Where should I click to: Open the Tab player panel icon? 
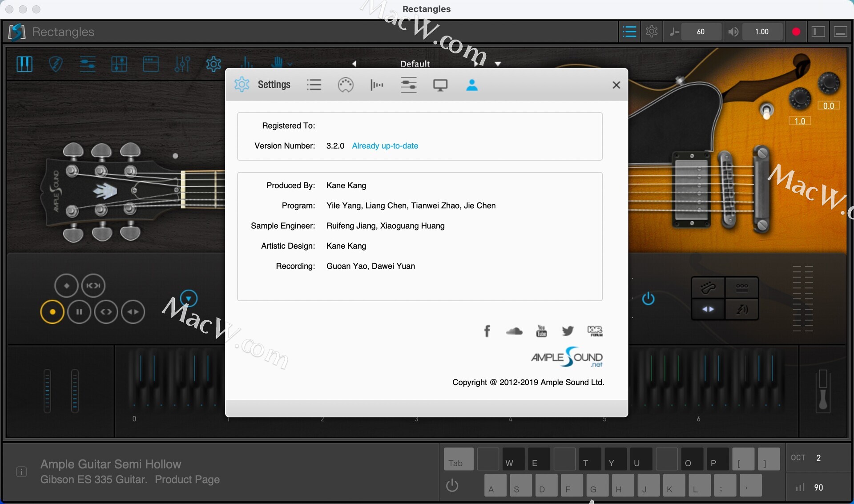coord(87,64)
